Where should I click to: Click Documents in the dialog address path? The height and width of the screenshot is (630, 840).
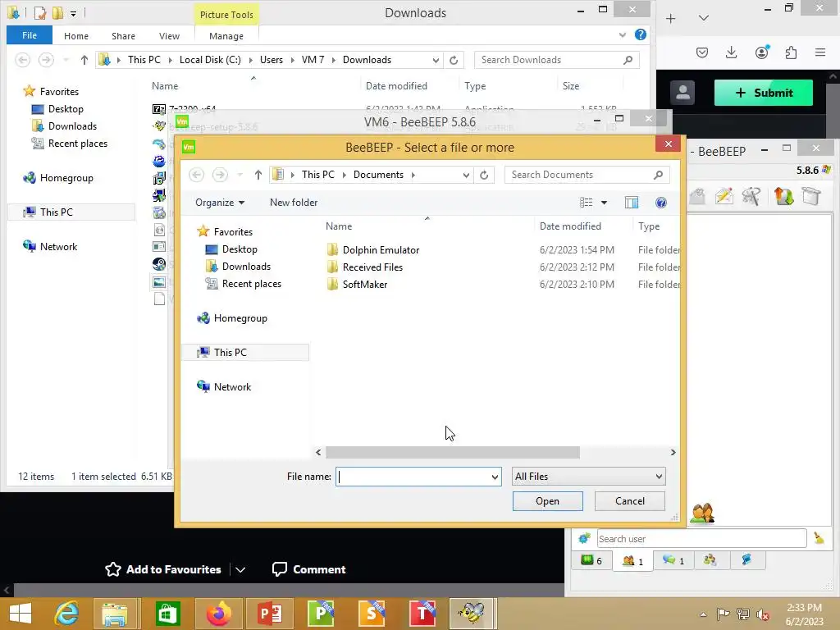tap(378, 175)
